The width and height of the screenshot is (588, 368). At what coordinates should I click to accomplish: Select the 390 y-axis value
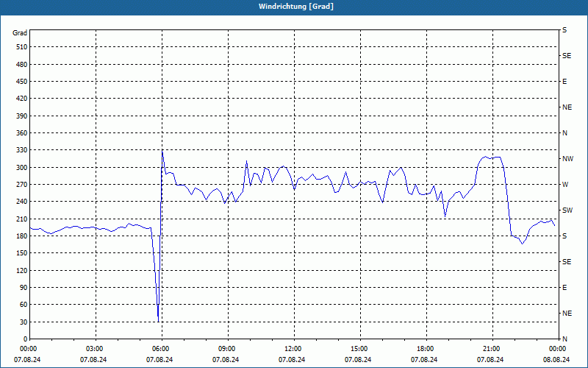click(x=22, y=116)
